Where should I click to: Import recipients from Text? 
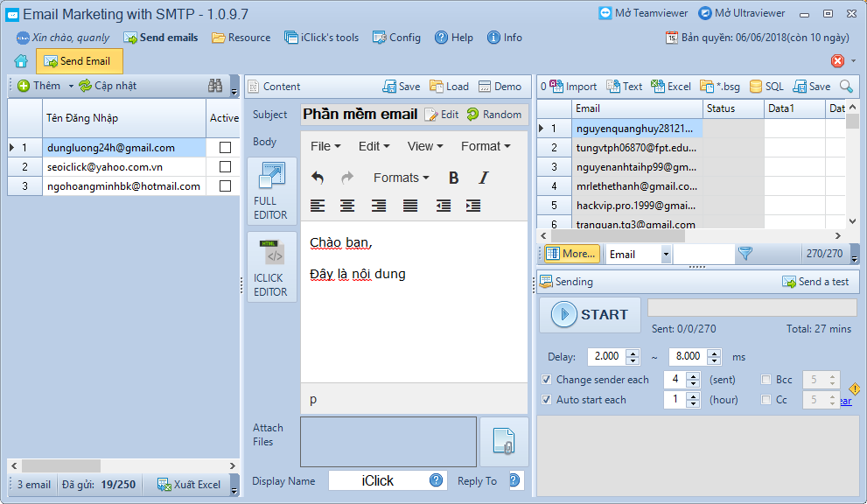pos(625,87)
